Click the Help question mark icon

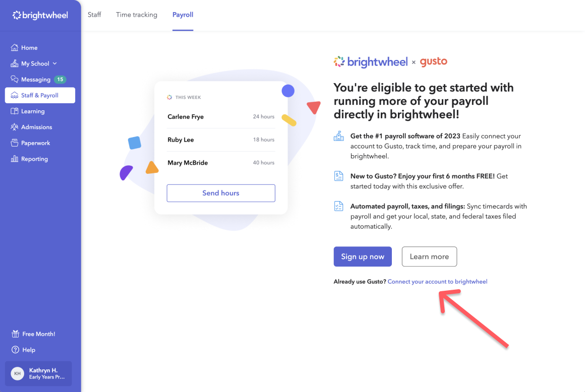pos(15,350)
